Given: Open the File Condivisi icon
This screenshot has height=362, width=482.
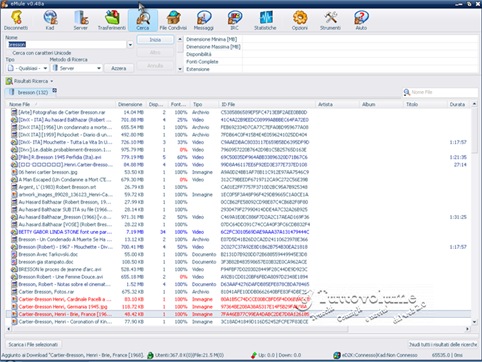Looking at the screenshot, I should tap(173, 20).
